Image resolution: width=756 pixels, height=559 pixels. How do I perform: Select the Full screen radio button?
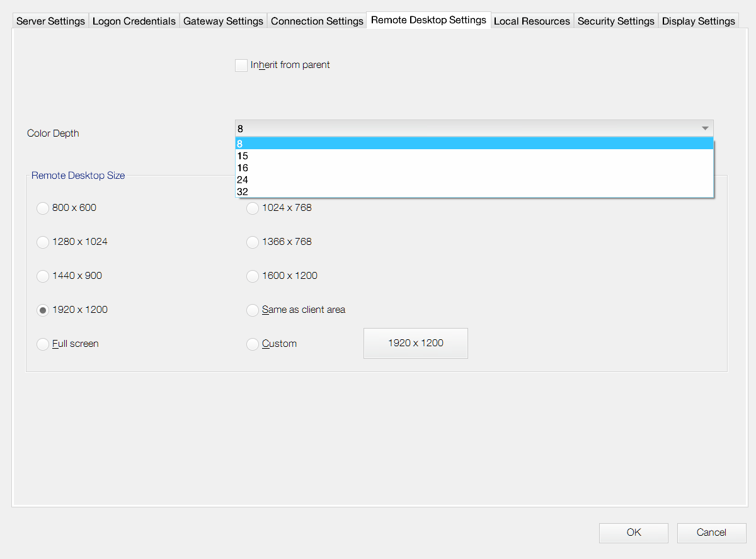pos(43,344)
